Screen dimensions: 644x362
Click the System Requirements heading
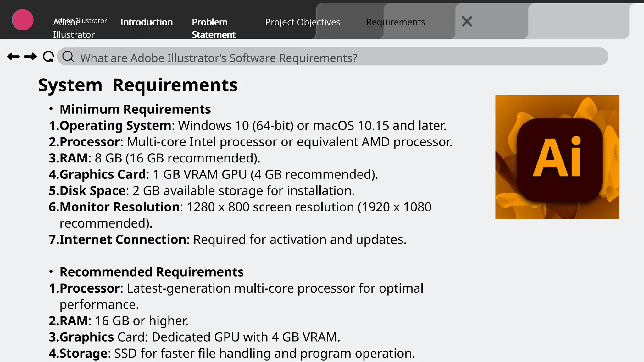coord(138,85)
